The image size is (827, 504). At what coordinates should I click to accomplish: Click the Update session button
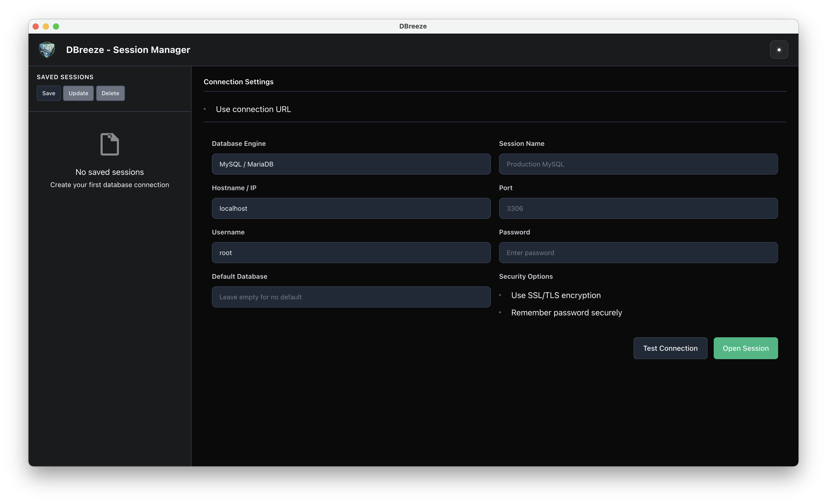click(78, 93)
